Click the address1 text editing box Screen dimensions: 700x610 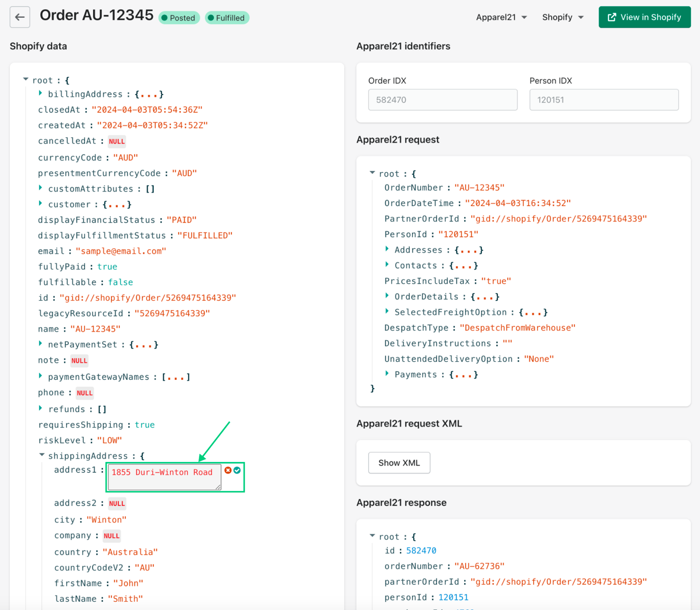pyautogui.click(x=165, y=477)
